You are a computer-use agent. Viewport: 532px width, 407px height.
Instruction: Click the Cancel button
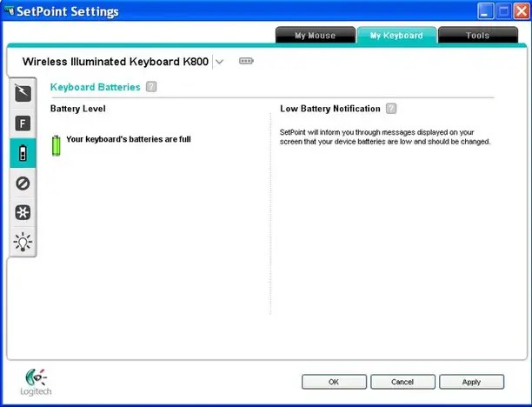pos(402,382)
